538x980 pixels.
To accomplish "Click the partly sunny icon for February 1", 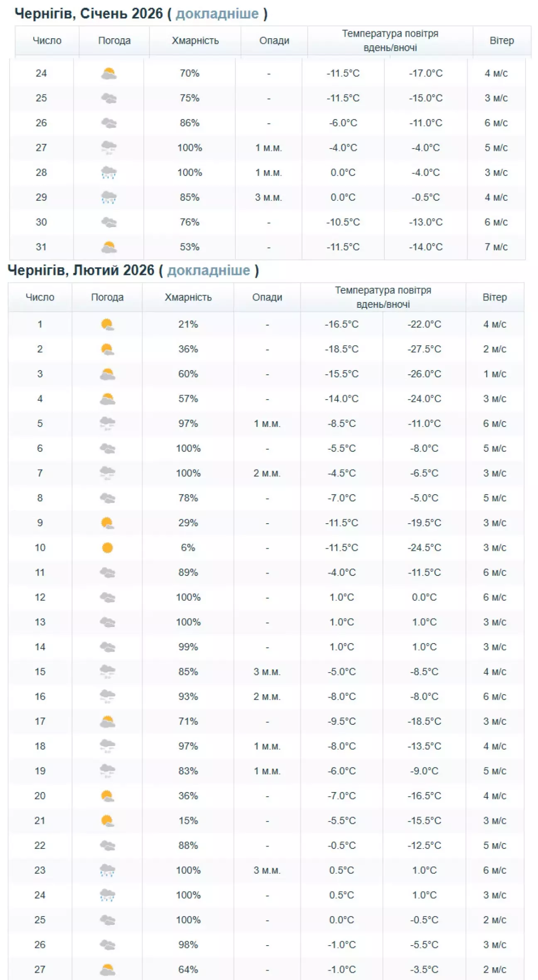I will [107, 324].
